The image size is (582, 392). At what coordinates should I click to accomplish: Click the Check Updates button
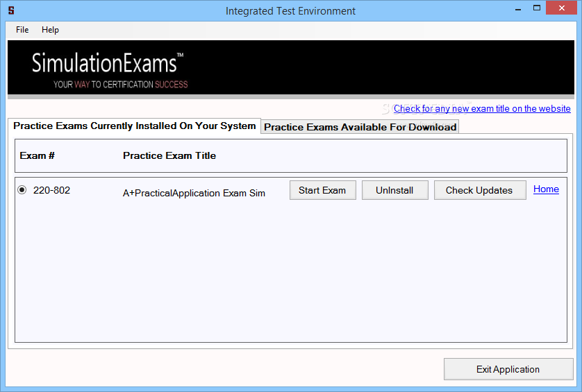[479, 190]
